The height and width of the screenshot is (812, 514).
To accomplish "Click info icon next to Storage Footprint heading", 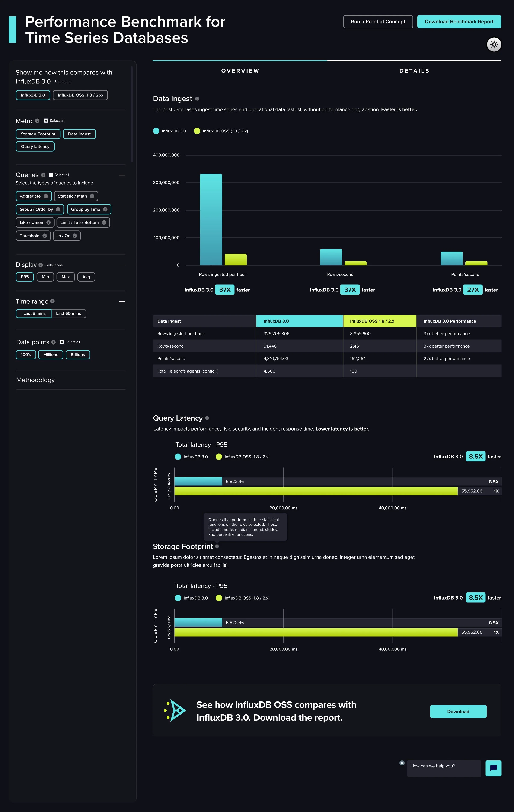I will pos(217,546).
